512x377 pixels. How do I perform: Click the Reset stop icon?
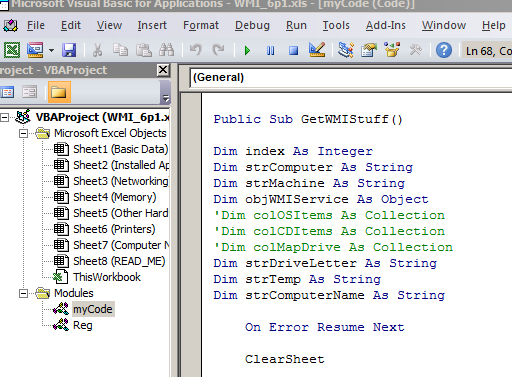[x=293, y=51]
